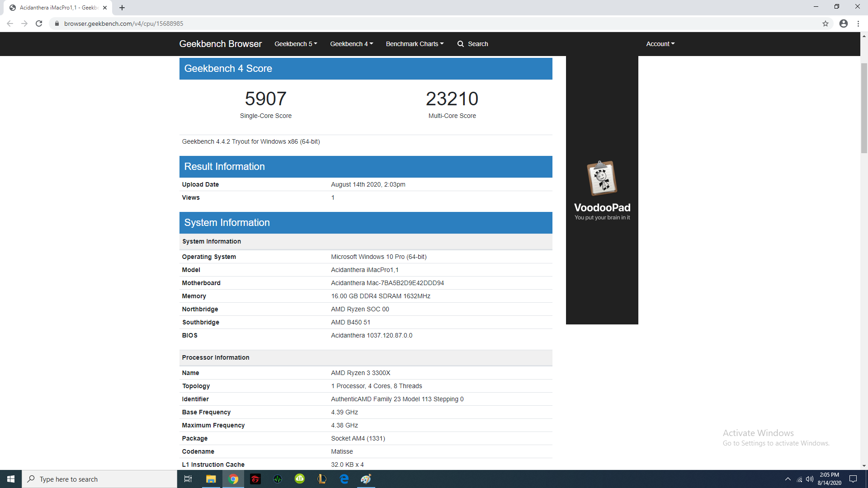Select the AMD Ryzen 3 3300X value
The width and height of the screenshot is (868, 488).
(x=360, y=373)
